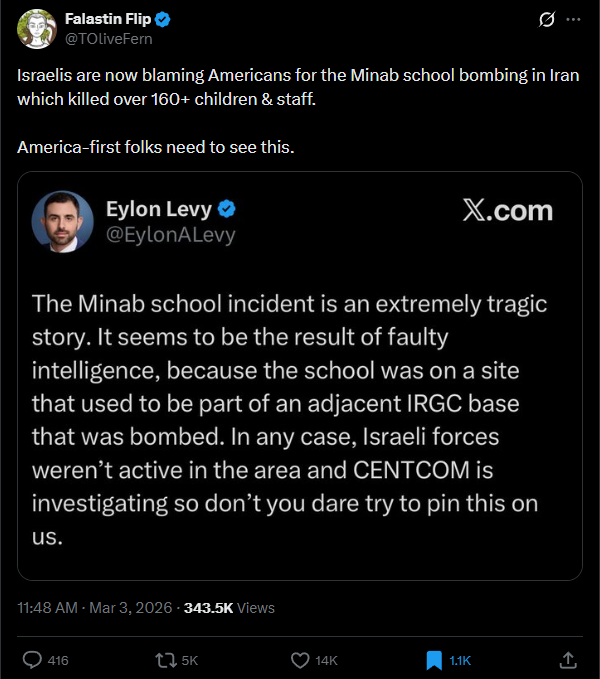
Task: Click the repost retweet icon
Action: click(x=166, y=660)
